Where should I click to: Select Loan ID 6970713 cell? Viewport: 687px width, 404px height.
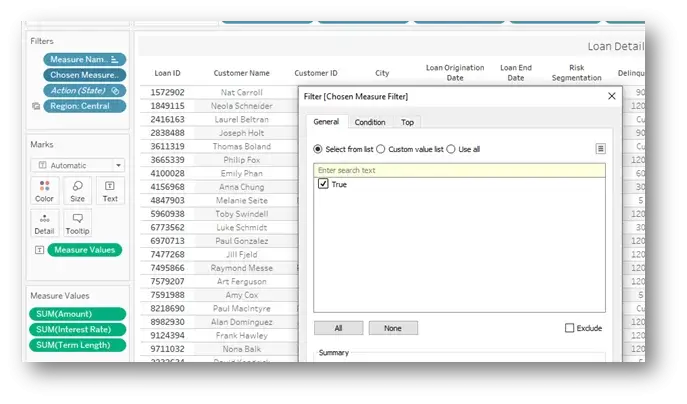(x=167, y=241)
